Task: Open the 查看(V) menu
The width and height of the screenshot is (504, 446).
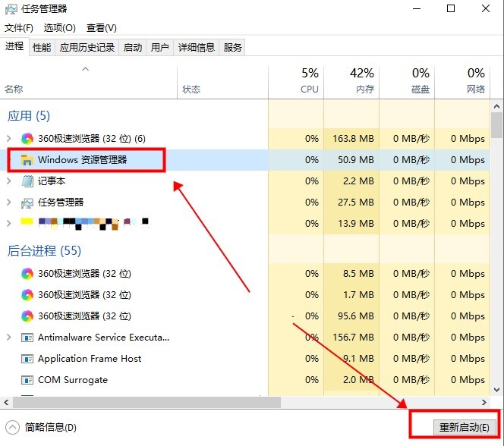Action: pos(101,28)
